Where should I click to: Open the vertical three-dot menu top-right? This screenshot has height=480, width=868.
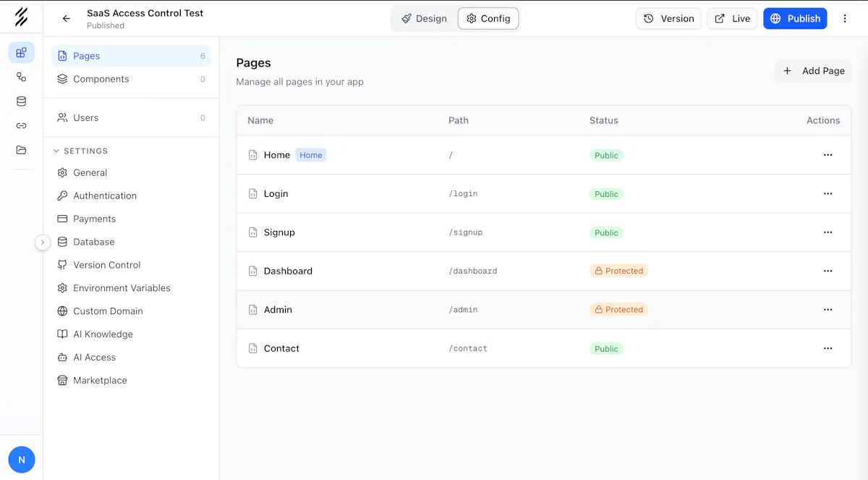(845, 18)
